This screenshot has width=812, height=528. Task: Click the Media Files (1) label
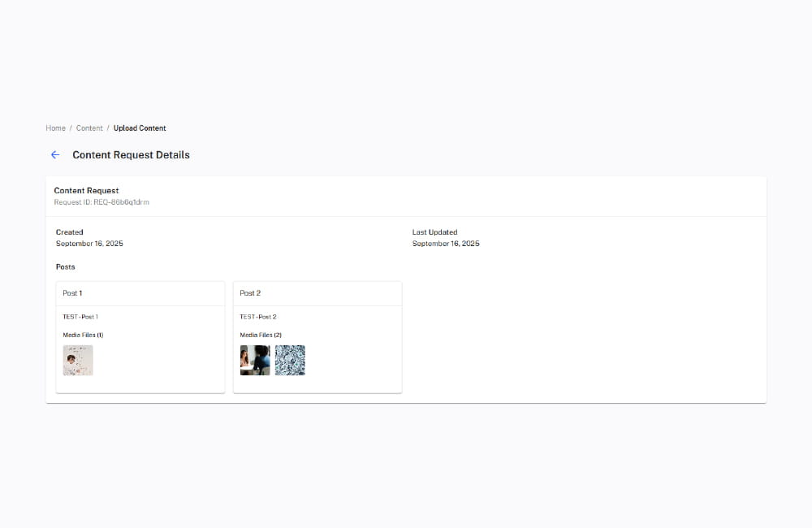(x=83, y=334)
